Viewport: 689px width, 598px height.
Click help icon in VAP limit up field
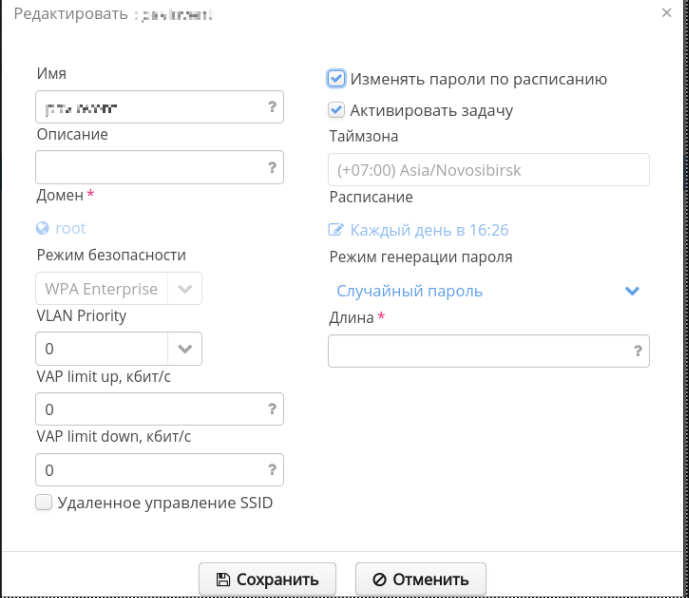pyautogui.click(x=272, y=409)
